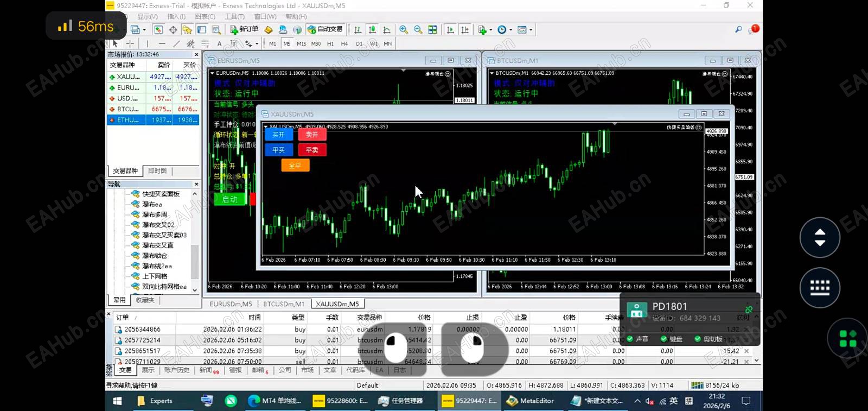Open the 图表(C) menu
Image resolution: width=868 pixels, height=411 pixels.
point(205,16)
